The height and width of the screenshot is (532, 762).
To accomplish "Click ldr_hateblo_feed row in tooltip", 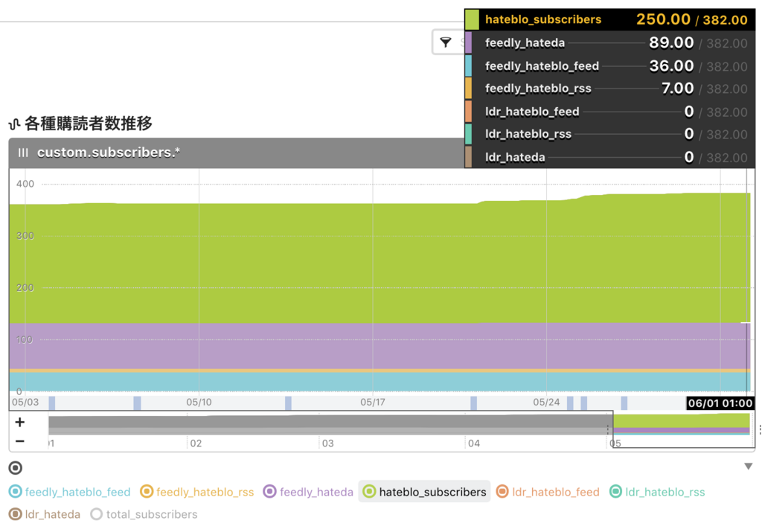I will [610, 112].
